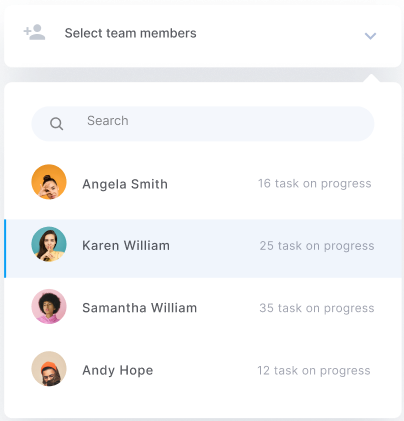Choose Samantha William as team member
Image resolution: width=404 pixels, height=421 pixels.
203,307
